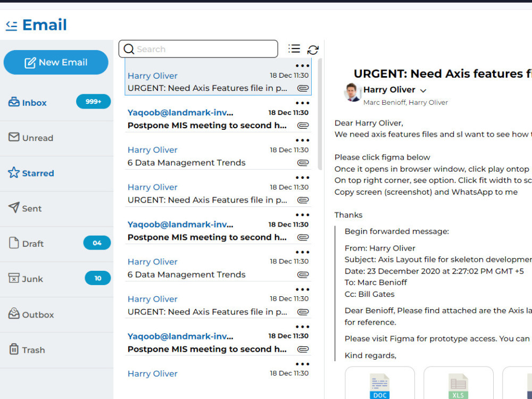Image resolution: width=532 pixels, height=399 pixels.
Task: Click inside the Search field
Action: click(198, 49)
